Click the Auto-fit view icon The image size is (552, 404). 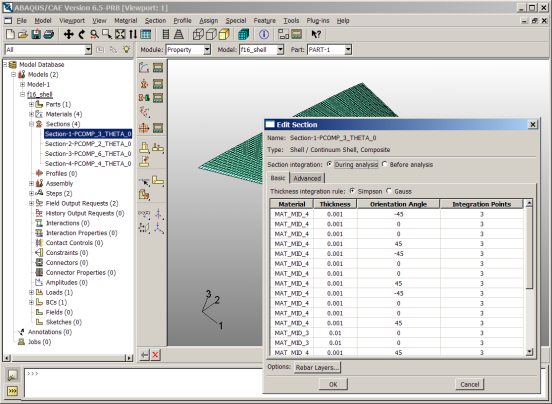(120, 34)
